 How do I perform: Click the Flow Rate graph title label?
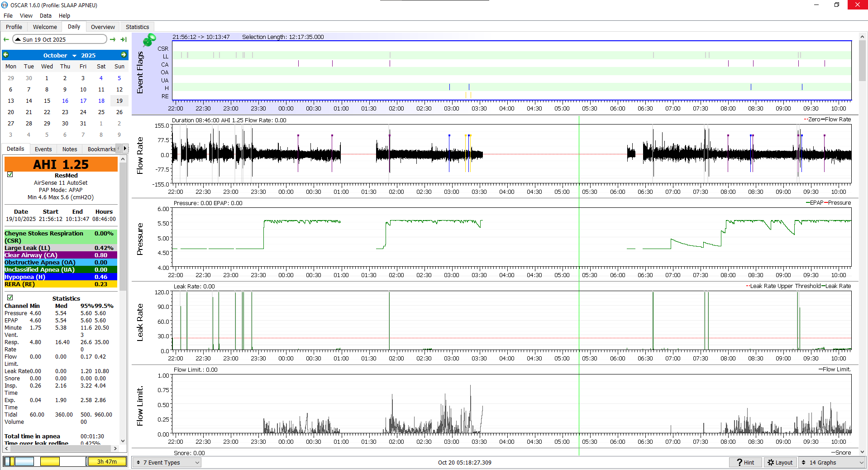point(140,155)
